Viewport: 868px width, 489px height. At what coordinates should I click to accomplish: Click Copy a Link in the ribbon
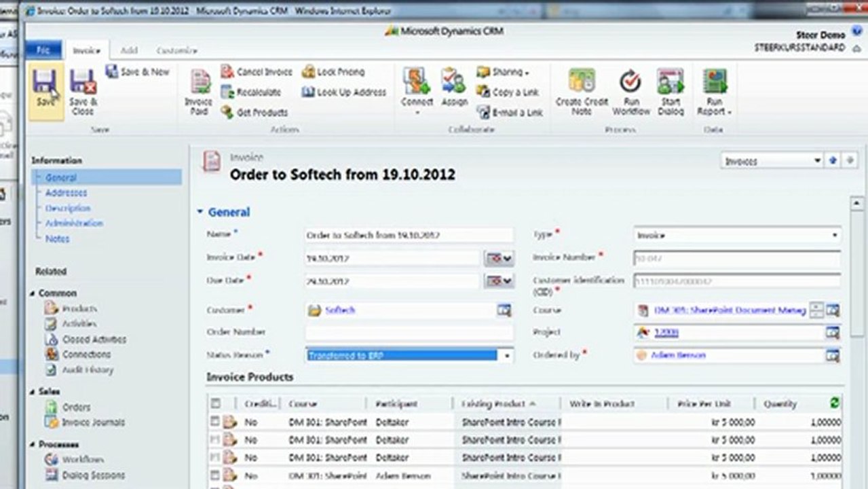(508, 92)
